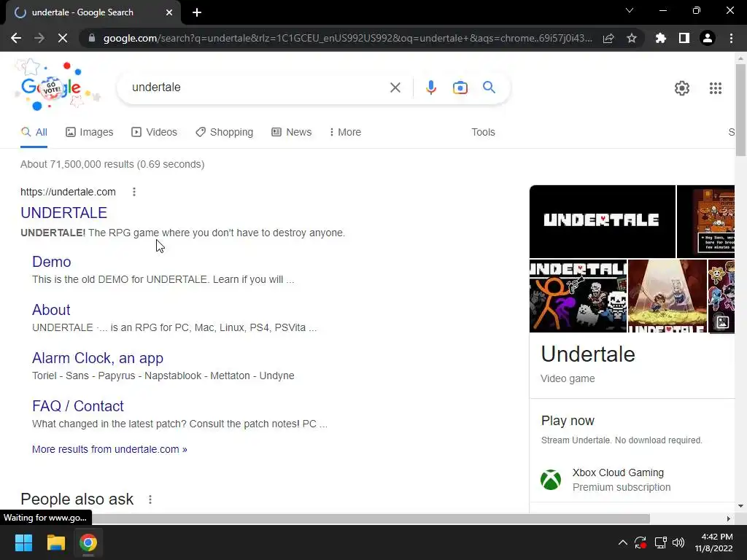
Task: Open options menu beside undertale.com URL
Action: [134, 192]
